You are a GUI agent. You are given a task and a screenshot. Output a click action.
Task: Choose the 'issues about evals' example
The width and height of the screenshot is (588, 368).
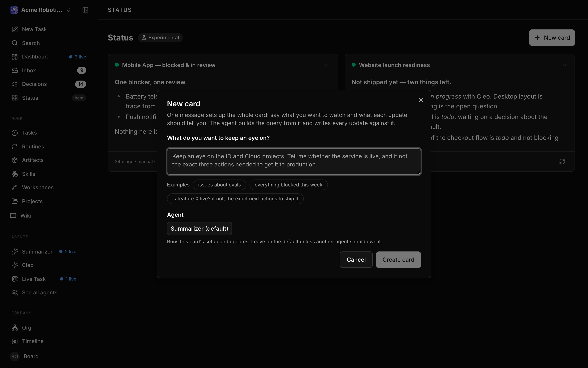219,185
